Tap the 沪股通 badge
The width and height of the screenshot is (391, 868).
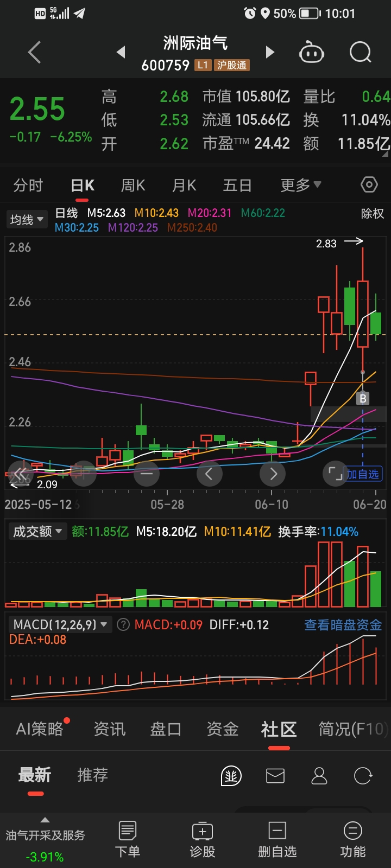click(x=232, y=65)
